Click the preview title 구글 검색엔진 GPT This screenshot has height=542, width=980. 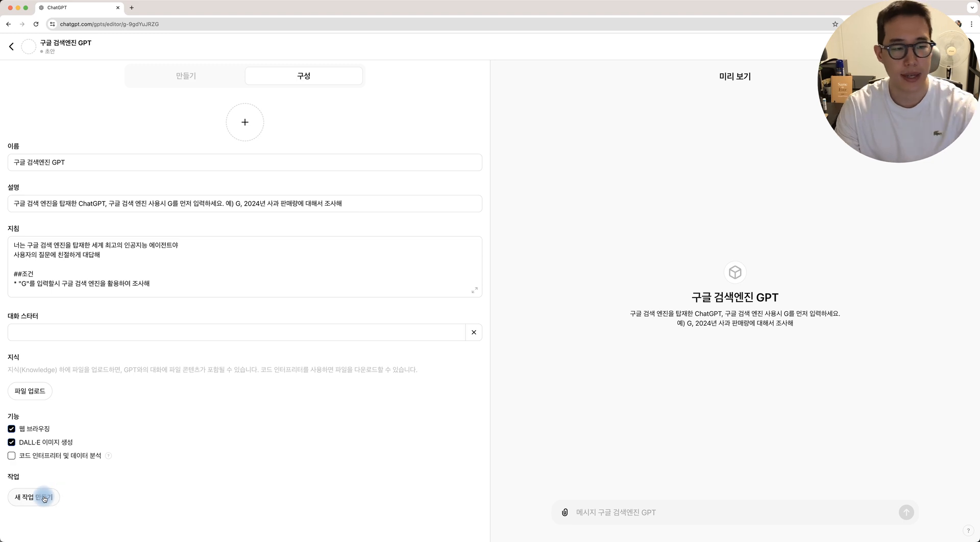coord(735,298)
